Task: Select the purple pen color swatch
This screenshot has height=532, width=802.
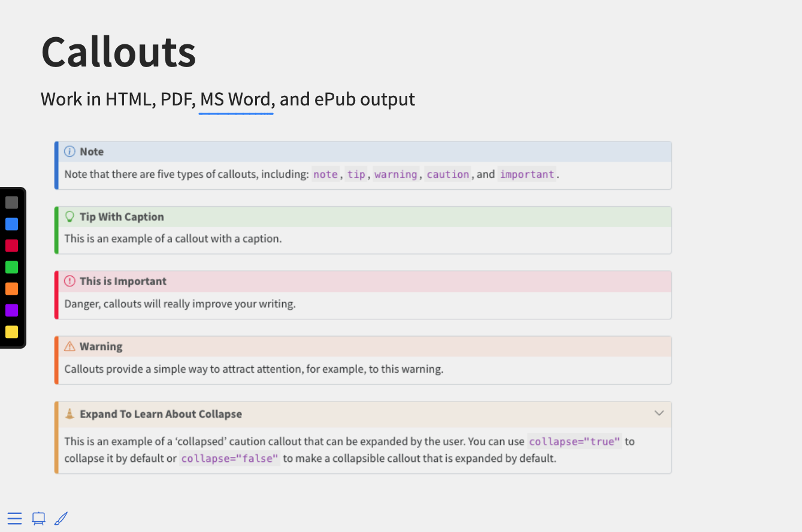Action: tap(12, 310)
